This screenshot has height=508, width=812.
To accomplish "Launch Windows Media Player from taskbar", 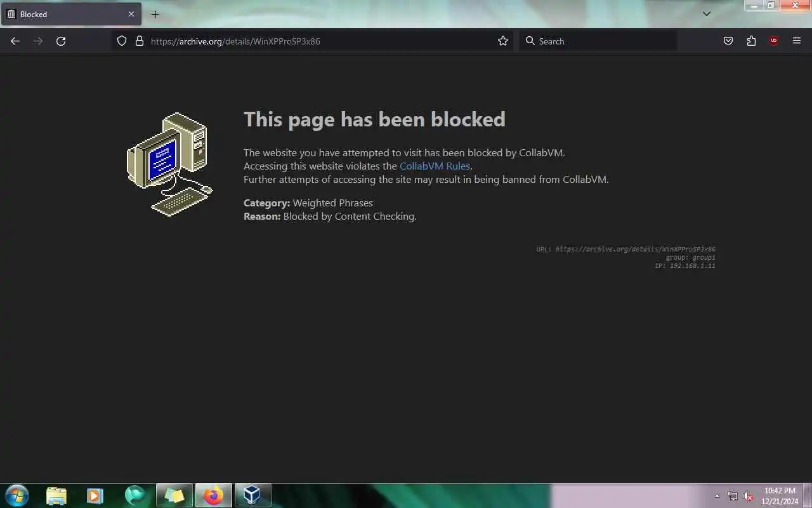I will point(95,495).
